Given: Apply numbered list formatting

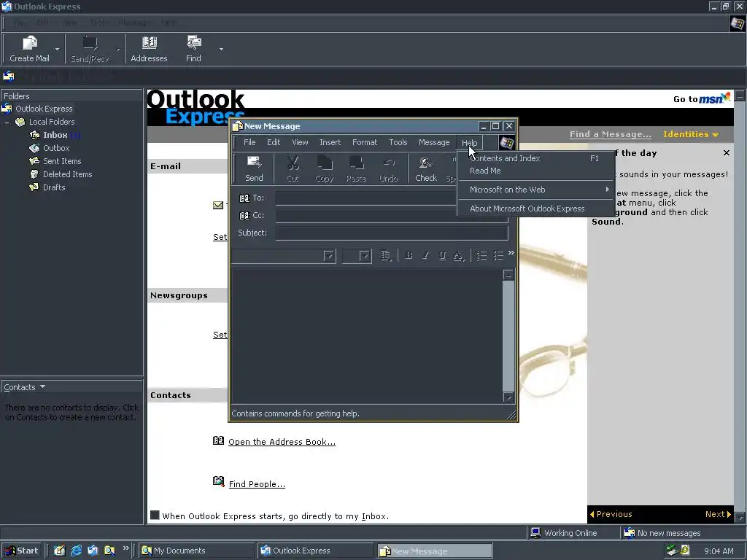Looking at the screenshot, I should pos(481,256).
